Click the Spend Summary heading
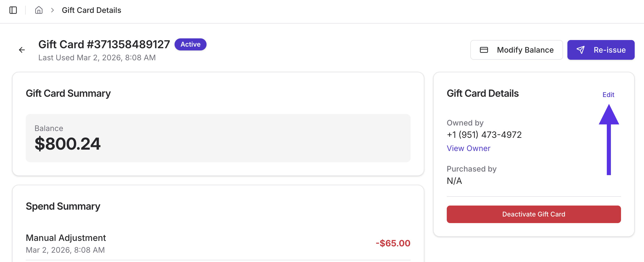 [63, 206]
